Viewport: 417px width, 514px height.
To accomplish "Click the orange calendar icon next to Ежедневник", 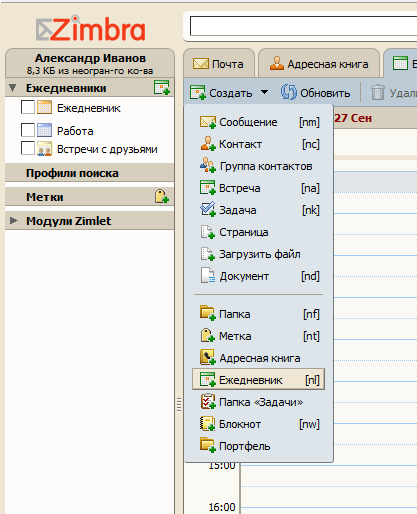I will pyautogui.click(x=44, y=107).
